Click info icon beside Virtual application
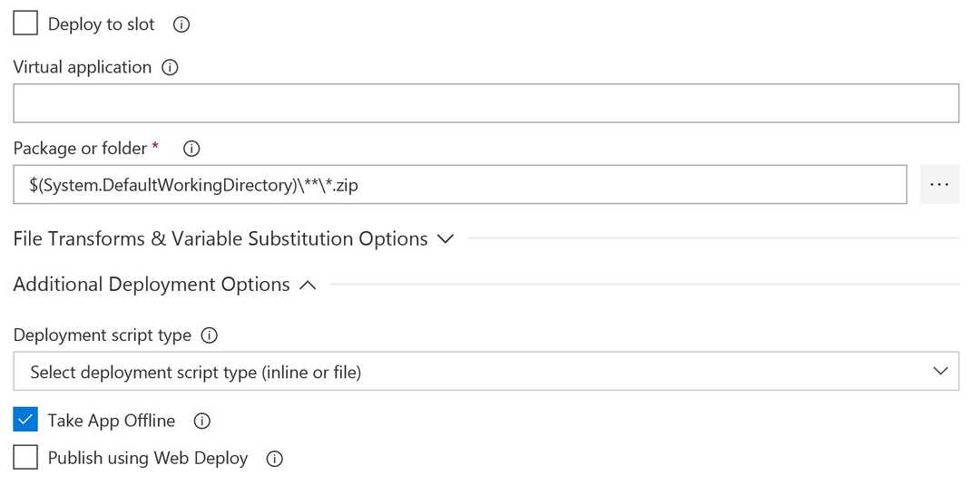Image resolution: width=980 pixels, height=485 pixels. (x=170, y=68)
